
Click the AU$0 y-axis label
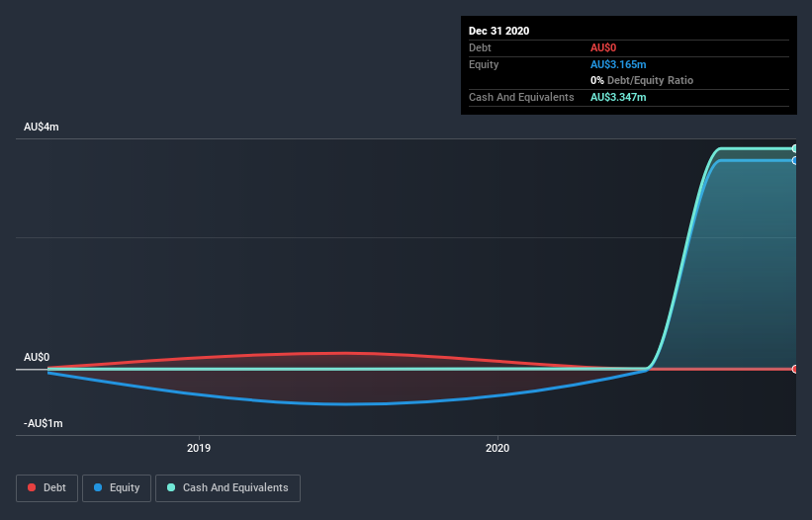[37, 357]
